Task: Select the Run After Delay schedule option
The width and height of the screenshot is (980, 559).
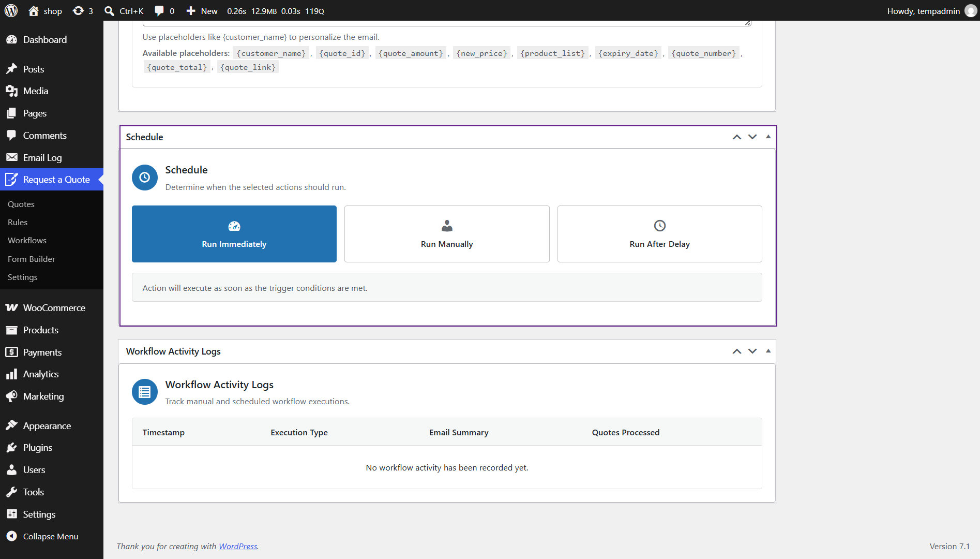Action: coord(659,234)
